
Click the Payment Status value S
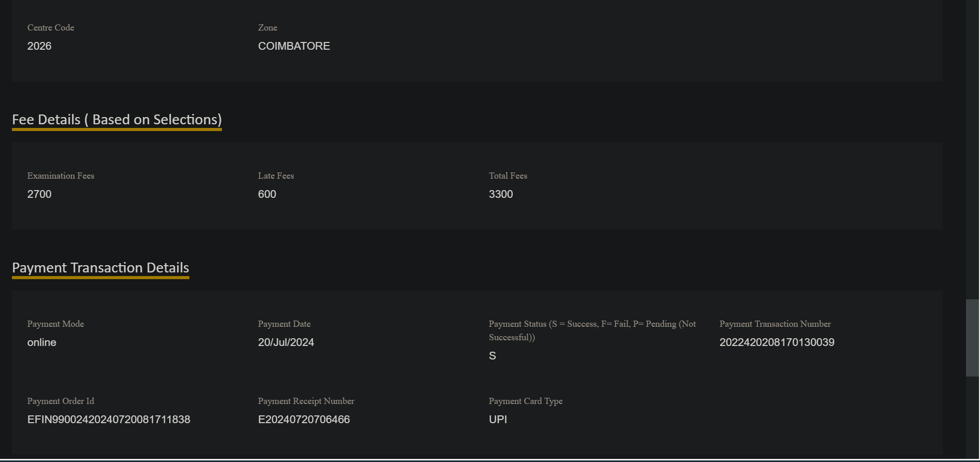pyautogui.click(x=493, y=356)
